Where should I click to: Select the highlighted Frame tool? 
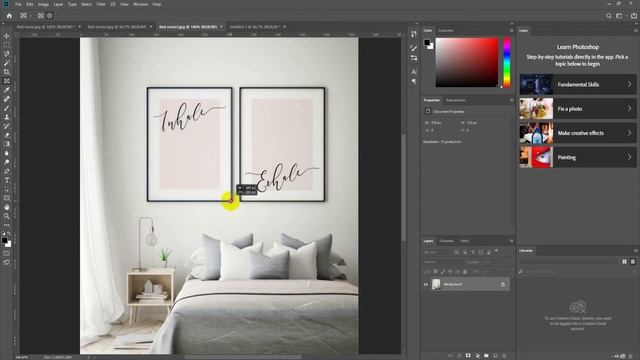click(7, 81)
